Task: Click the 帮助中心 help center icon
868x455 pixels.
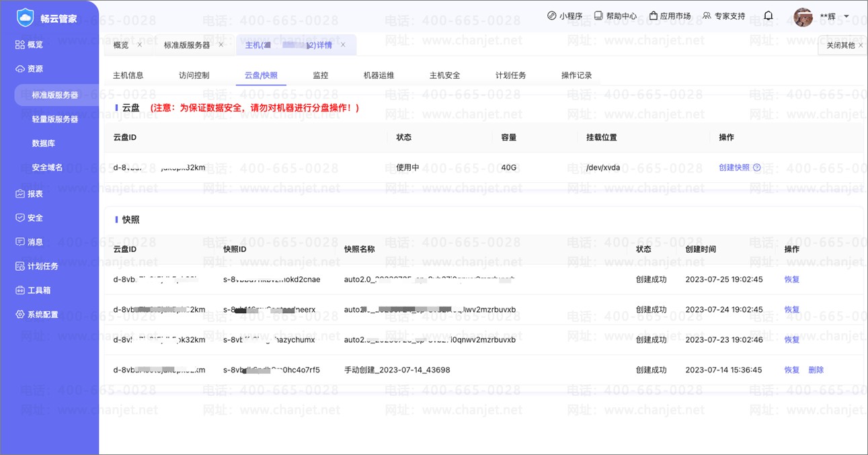Action: coord(598,15)
